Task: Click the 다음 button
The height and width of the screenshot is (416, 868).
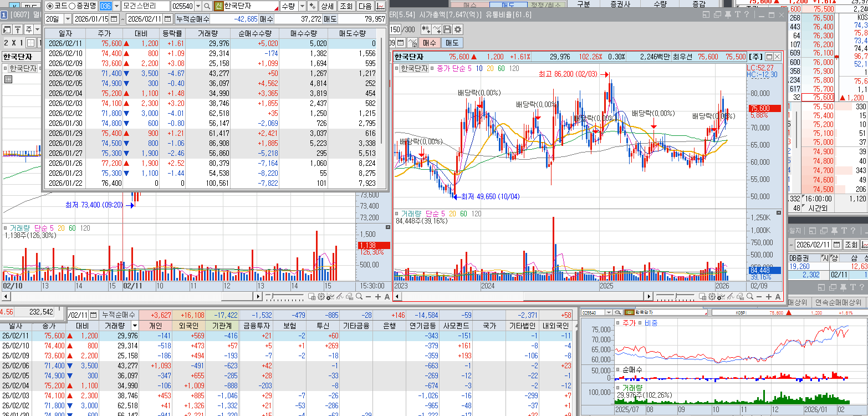Action: [365, 6]
